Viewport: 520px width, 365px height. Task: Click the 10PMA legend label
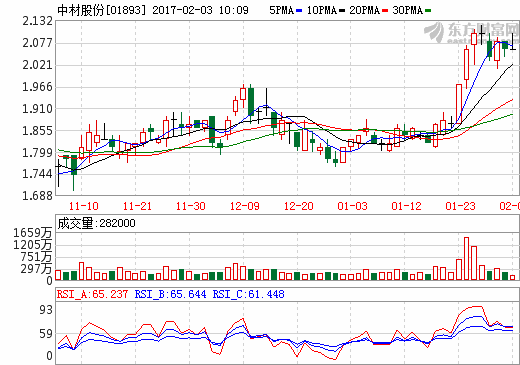(322, 10)
